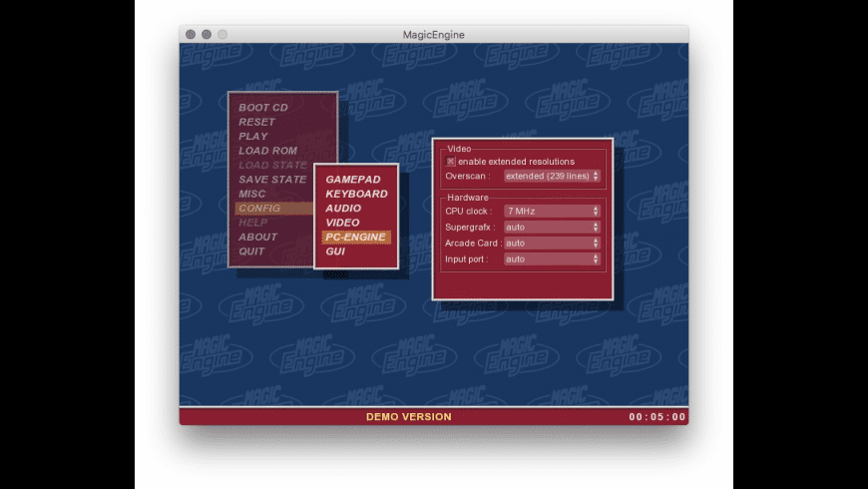Toggle enable extended resolutions checkbox
The height and width of the screenshot is (489, 868).
pos(451,162)
